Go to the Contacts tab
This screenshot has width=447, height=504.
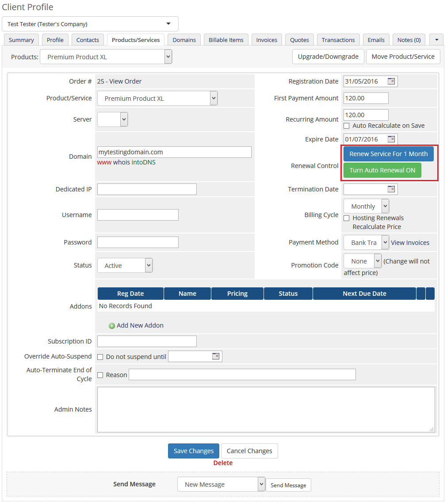pos(88,40)
